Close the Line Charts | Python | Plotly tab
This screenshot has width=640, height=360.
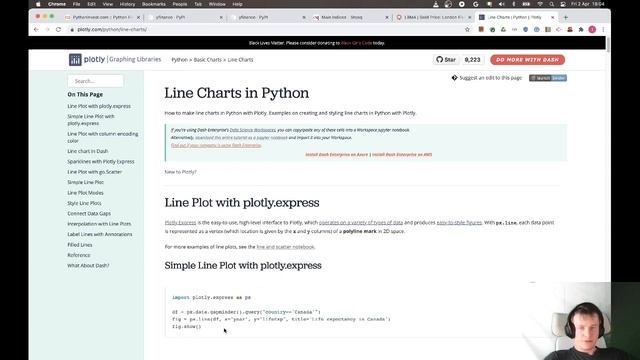click(x=553, y=17)
